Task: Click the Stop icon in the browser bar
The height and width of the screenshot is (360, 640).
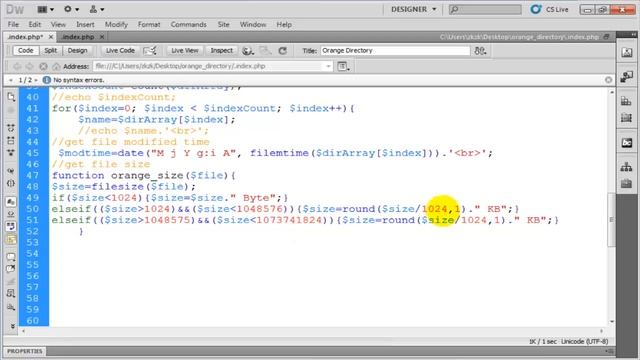Action: [x=43, y=66]
